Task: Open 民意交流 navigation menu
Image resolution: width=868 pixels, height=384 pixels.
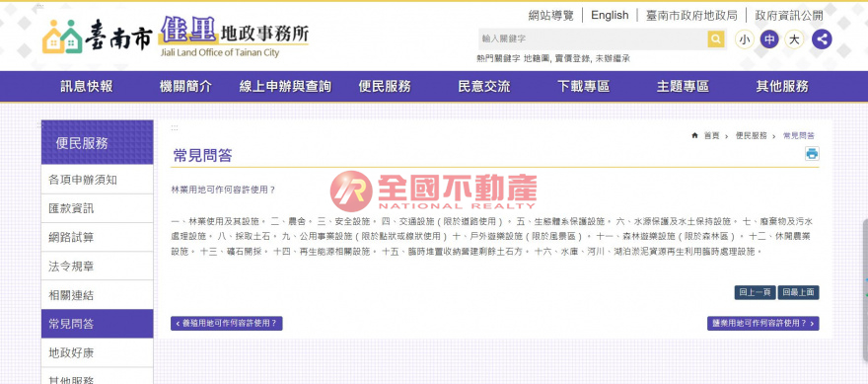Action: [484, 87]
